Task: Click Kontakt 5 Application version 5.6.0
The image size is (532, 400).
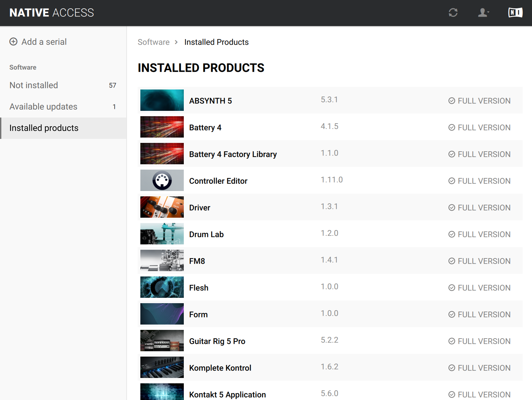Action: coord(329,393)
